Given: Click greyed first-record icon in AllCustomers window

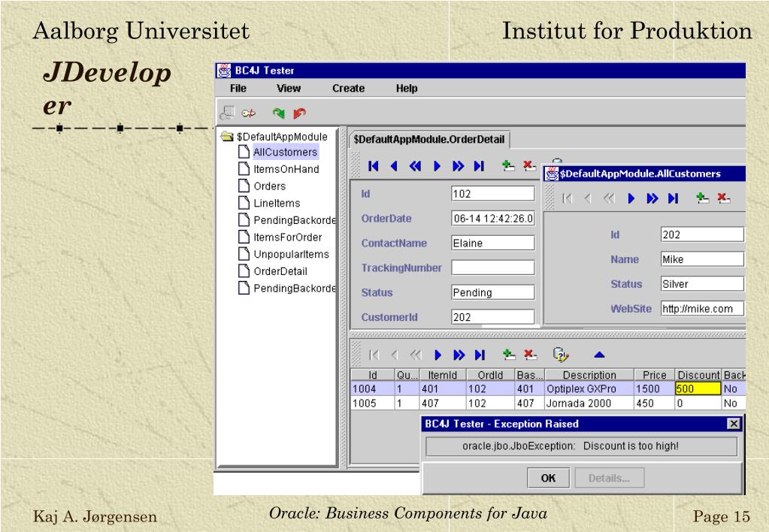Looking at the screenshot, I should pyautogui.click(x=568, y=198).
